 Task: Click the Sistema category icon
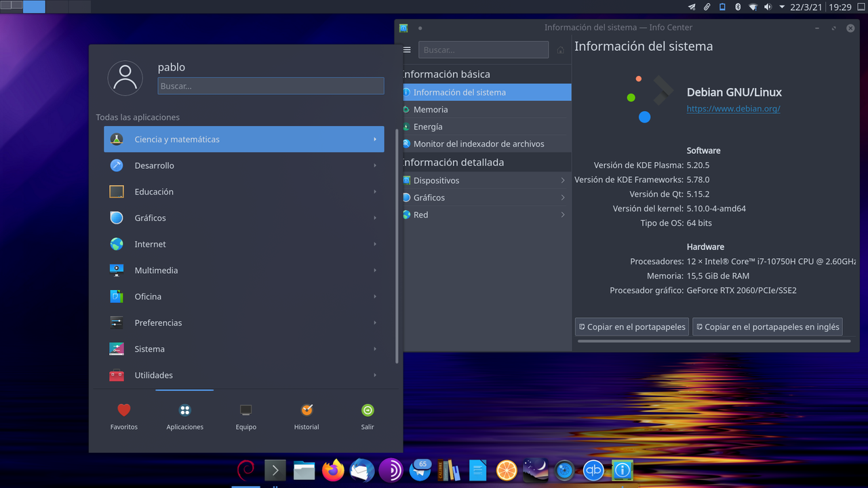(117, 349)
